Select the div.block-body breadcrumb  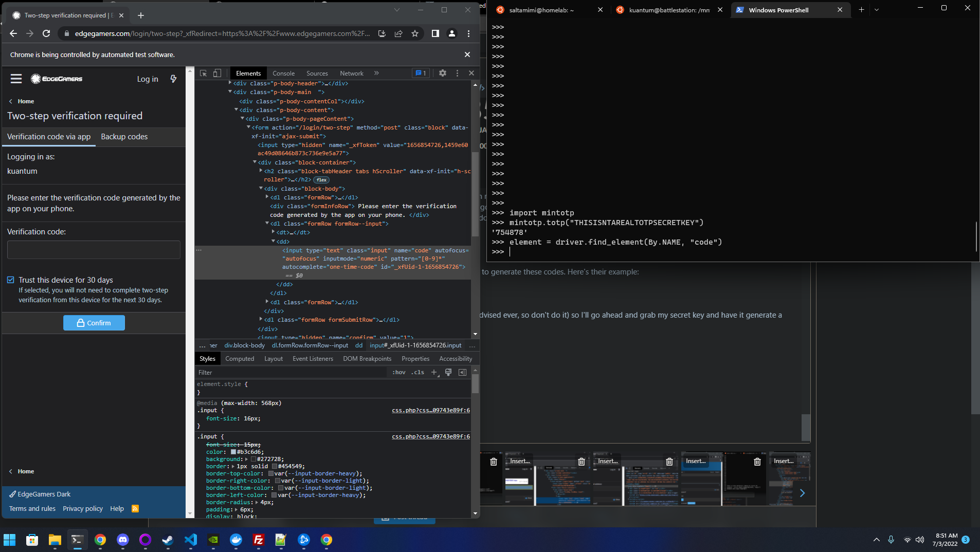pos(245,345)
